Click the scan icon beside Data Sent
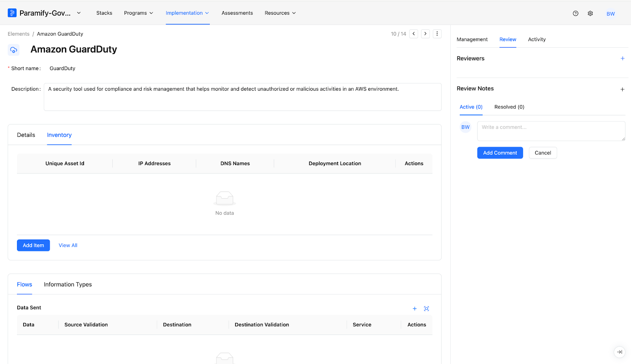 426,309
